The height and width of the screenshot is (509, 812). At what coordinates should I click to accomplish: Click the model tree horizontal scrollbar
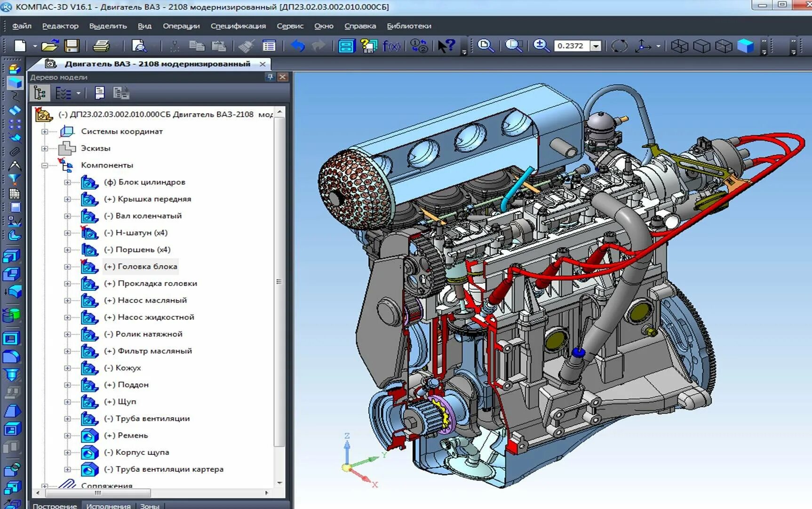[x=98, y=493]
